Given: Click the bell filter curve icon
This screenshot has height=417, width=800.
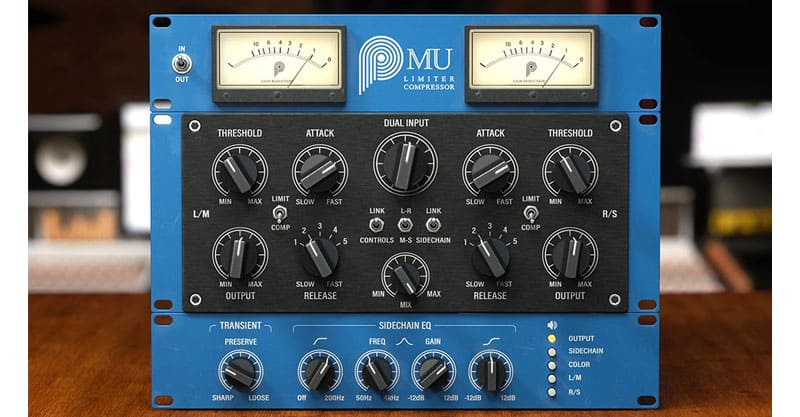Looking at the screenshot, I should click(x=405, y=341).
